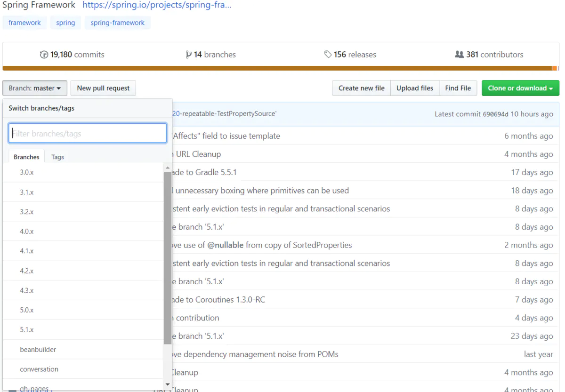Click the Upload files button
The width and height of the screenshot is (565, 392).
tap(414, 88)
